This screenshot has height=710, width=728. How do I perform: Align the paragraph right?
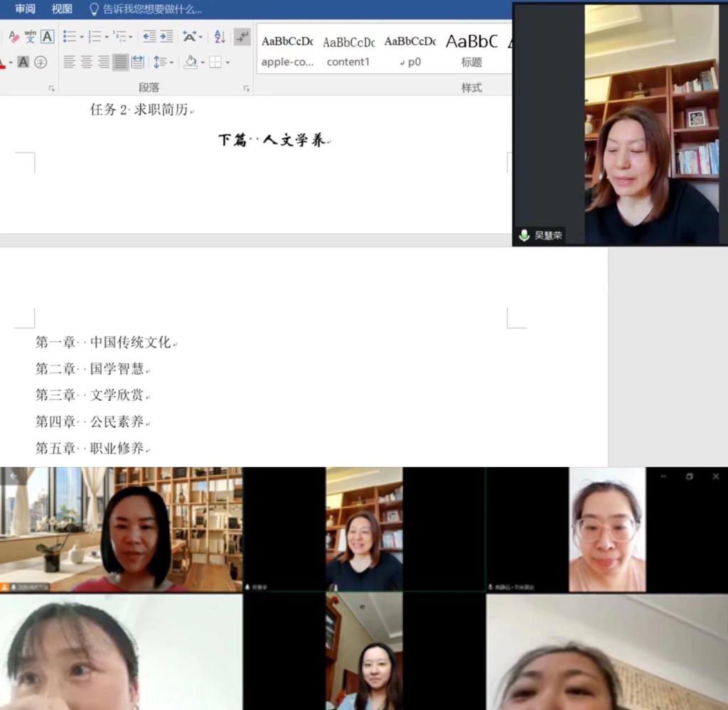coord(104,62)
